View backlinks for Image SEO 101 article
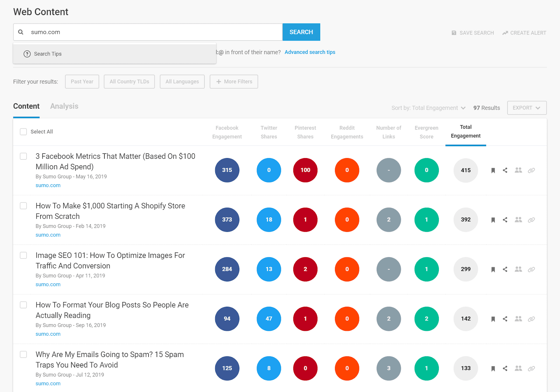Image resolution: width=560 pixels, height=392 pixels. coord(531,270)
